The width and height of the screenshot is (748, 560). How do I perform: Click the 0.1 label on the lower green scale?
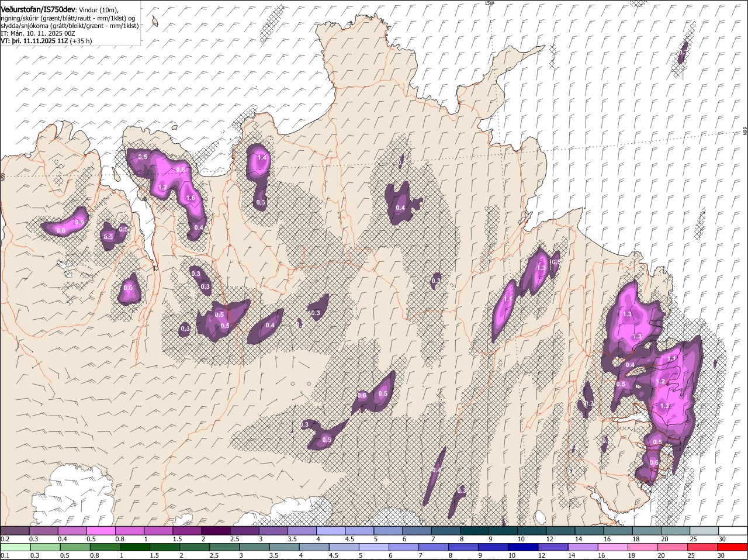click(5, 555)
